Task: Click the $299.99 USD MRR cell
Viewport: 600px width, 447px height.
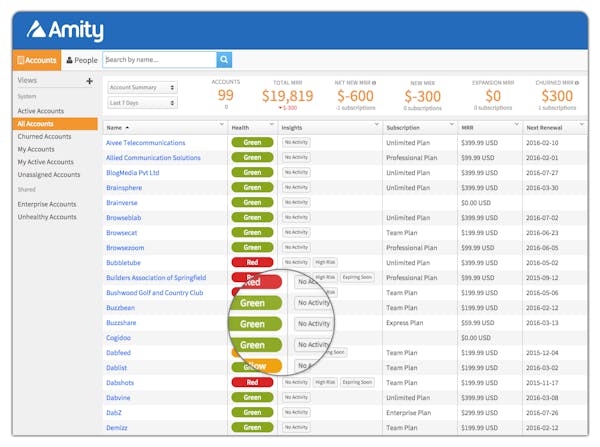Action: pos(479,413)
